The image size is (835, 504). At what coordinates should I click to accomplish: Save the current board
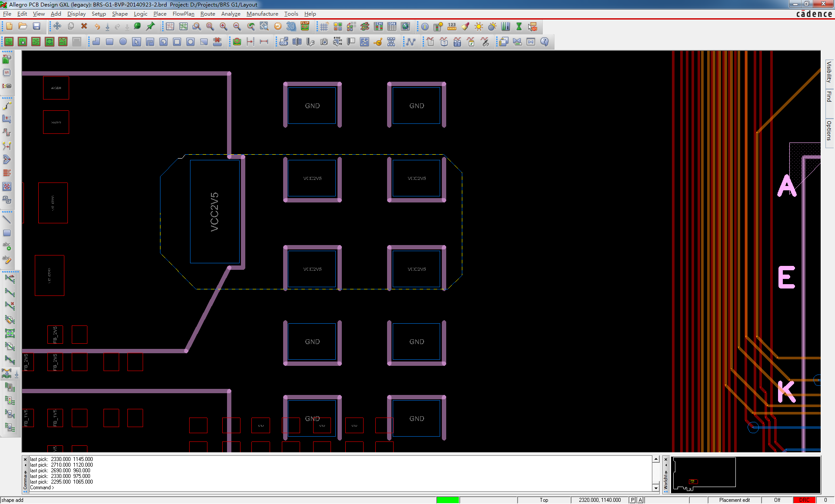coord(37,27)
